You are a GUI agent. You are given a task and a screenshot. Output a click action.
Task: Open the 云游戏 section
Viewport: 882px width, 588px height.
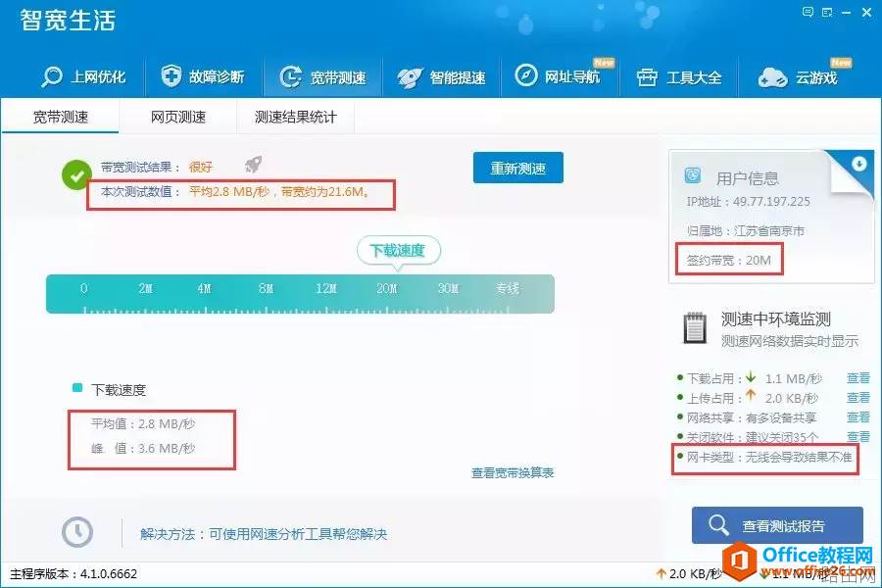(798, 77)
